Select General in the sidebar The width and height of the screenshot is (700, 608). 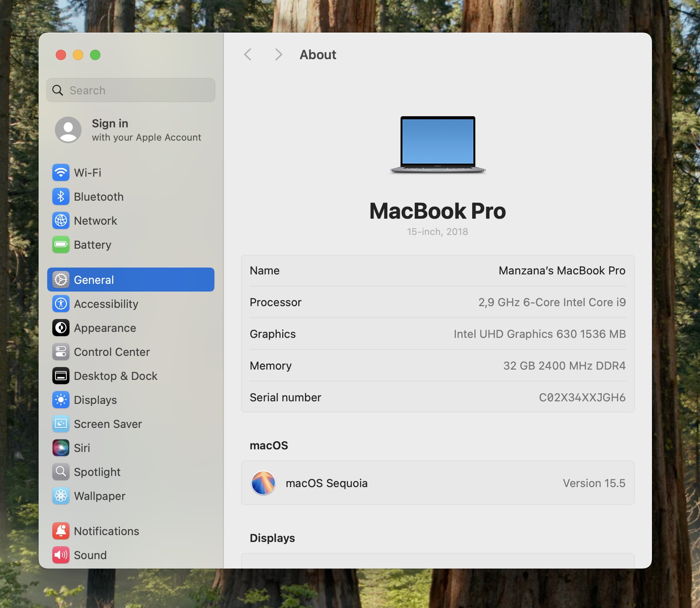[130, 280]
